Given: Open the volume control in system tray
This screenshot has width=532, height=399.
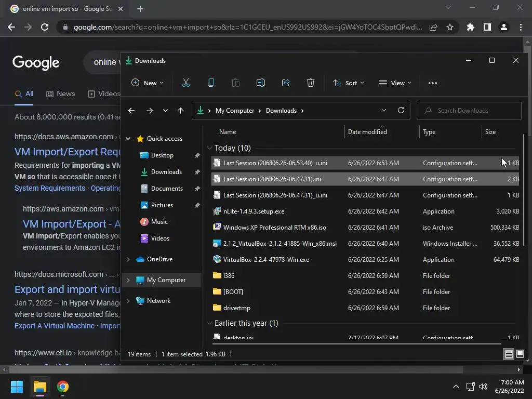Looking at the screenshot, I should [483, 387].
